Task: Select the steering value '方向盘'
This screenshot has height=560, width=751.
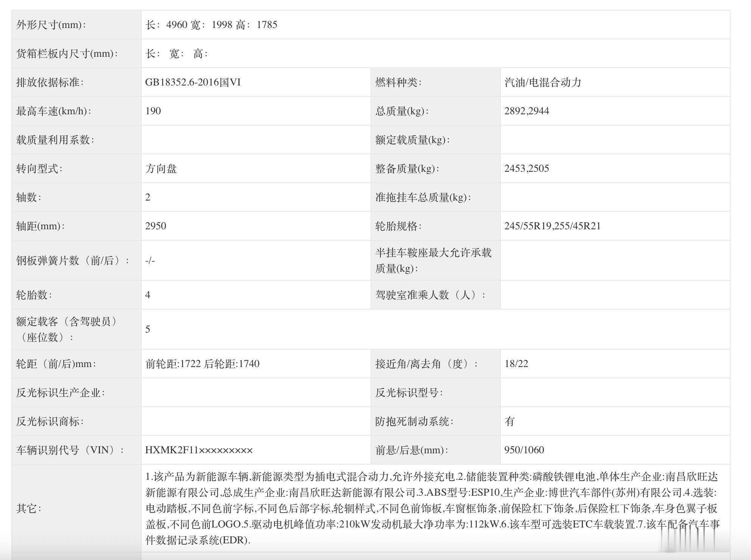Action: 161,168
